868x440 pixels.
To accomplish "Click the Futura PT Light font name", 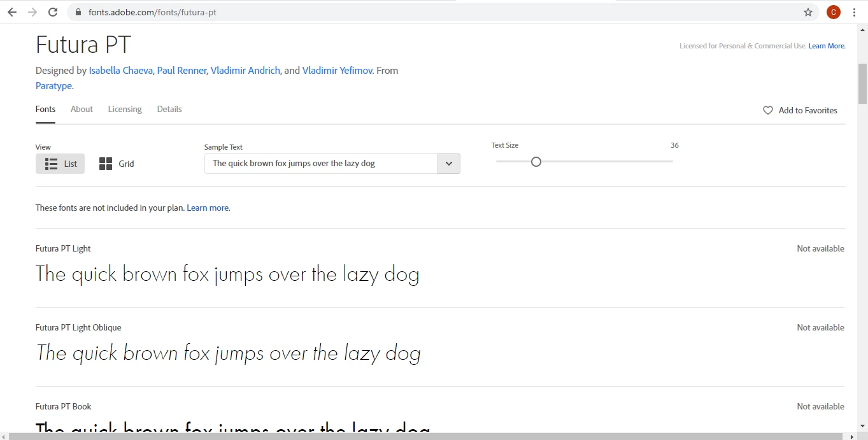I will (x=63, y=248).
